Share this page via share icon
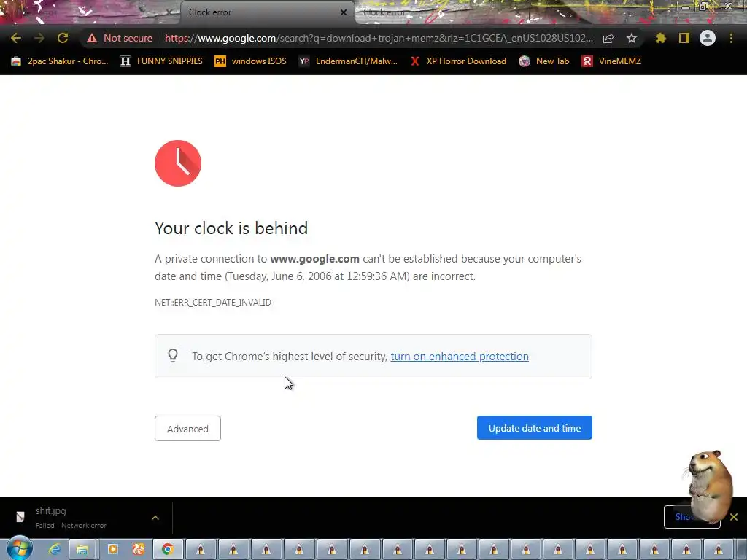 (608, 38)
